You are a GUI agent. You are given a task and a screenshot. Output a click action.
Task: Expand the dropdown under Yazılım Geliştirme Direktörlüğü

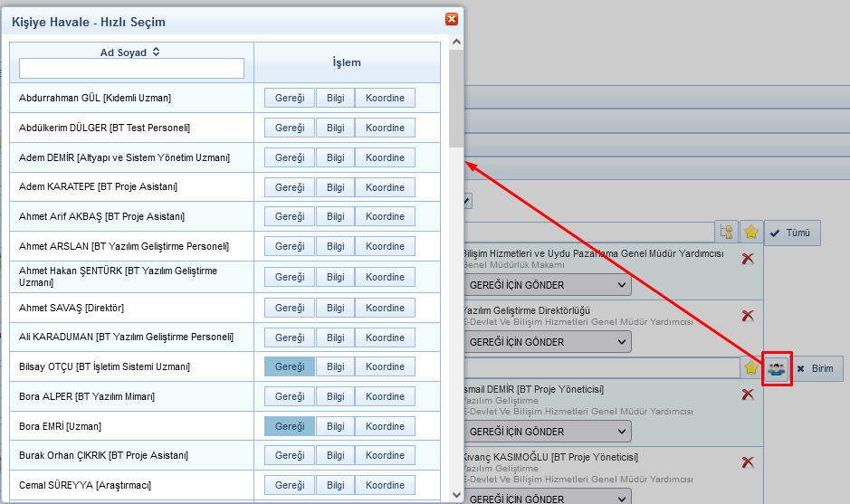[x=547, y=342]
